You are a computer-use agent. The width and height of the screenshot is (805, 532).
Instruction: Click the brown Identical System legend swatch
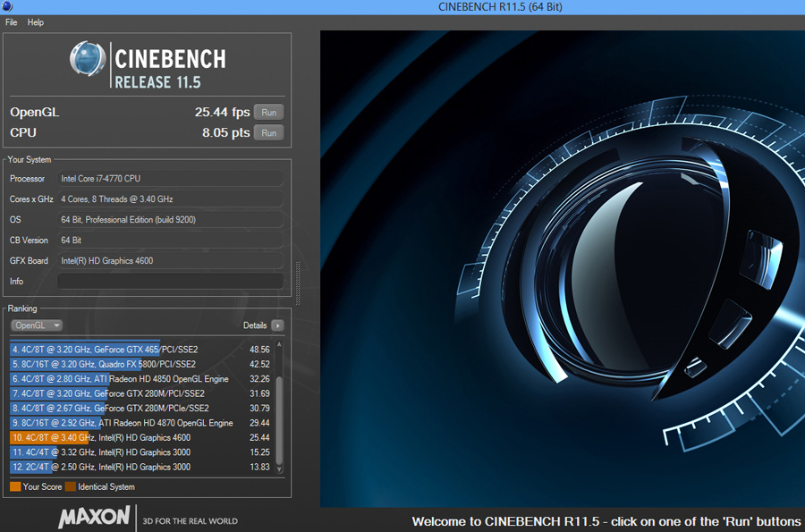pos(71,487)
